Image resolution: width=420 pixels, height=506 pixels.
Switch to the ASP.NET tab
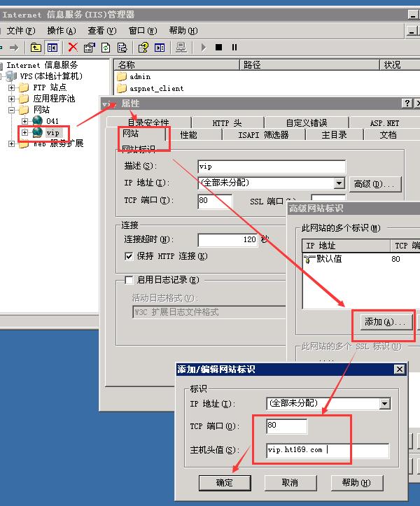[384, 123]
